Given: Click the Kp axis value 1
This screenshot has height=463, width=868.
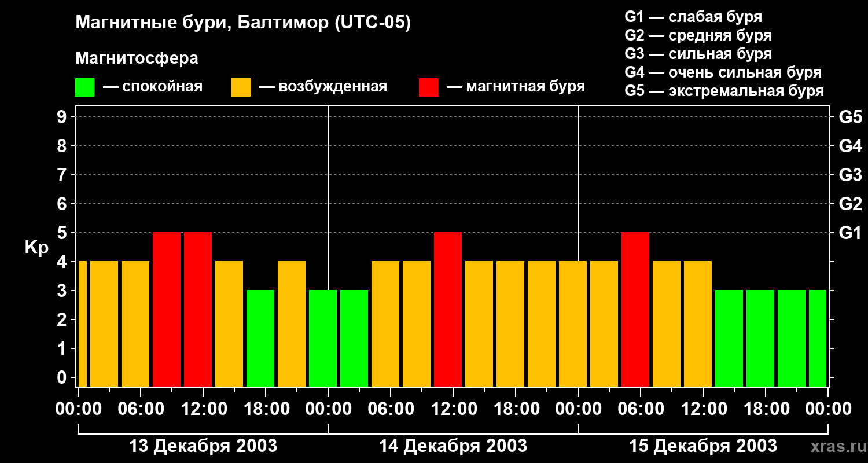Looking at the screenshot, I should tap(63, 348).
